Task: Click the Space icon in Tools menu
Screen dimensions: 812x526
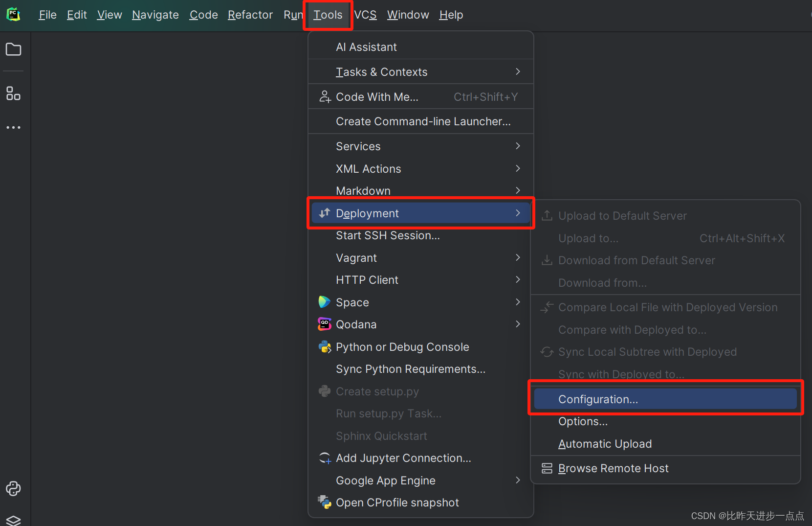Action: [x=324, y=302]
